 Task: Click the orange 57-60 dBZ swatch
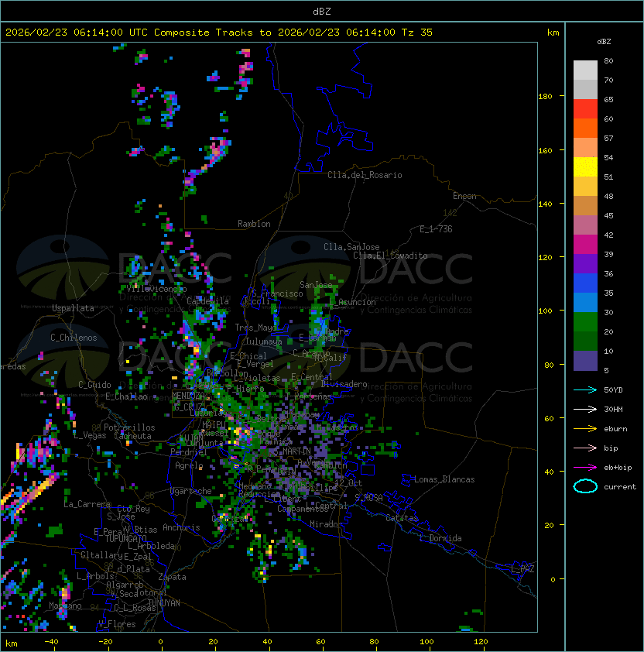585,128
